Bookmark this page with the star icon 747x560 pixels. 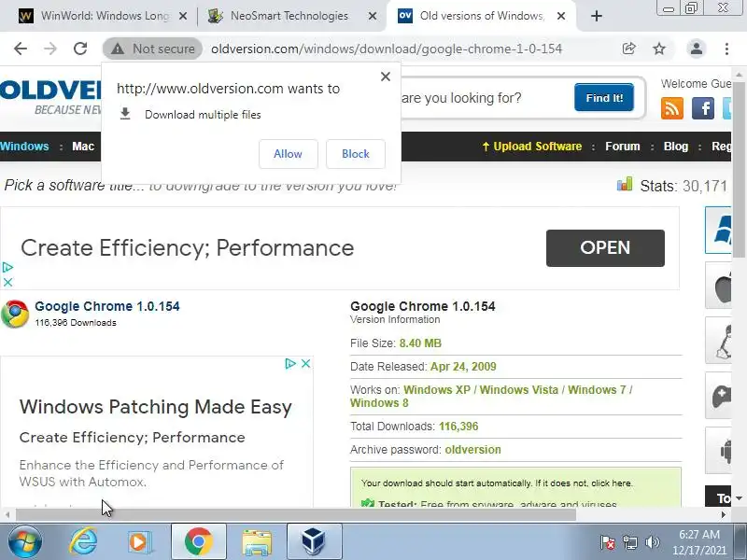[659, 49]
